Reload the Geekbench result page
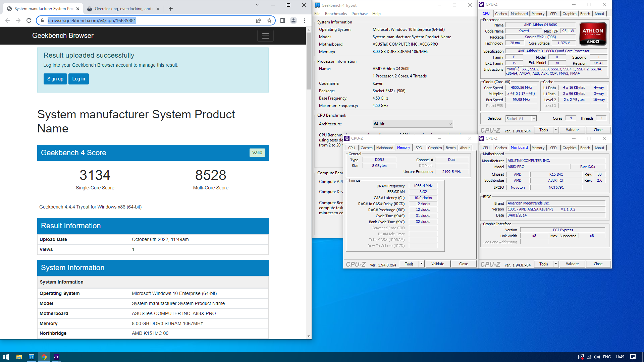Screen dimensions: 644x362 [x=29, y=20]
